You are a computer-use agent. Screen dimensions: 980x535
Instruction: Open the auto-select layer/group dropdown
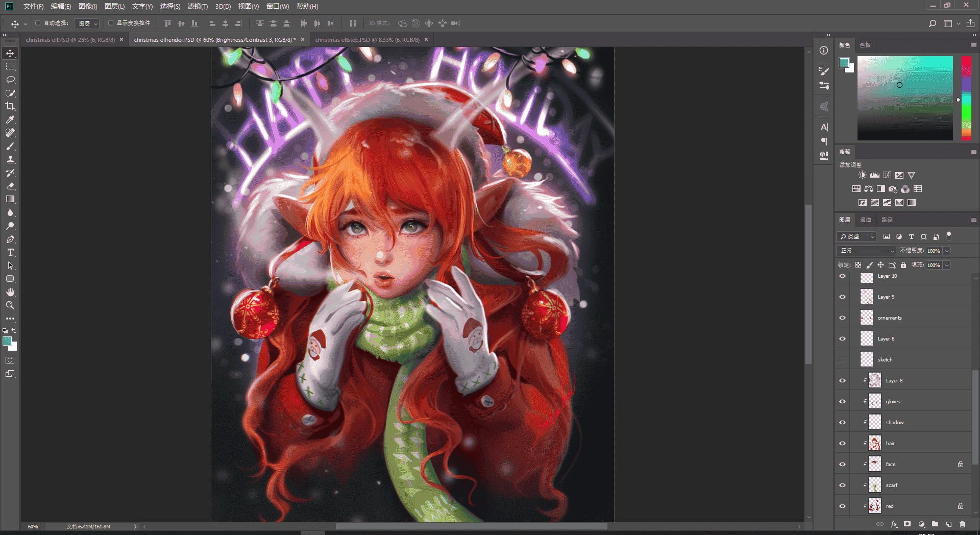point(87,23)
